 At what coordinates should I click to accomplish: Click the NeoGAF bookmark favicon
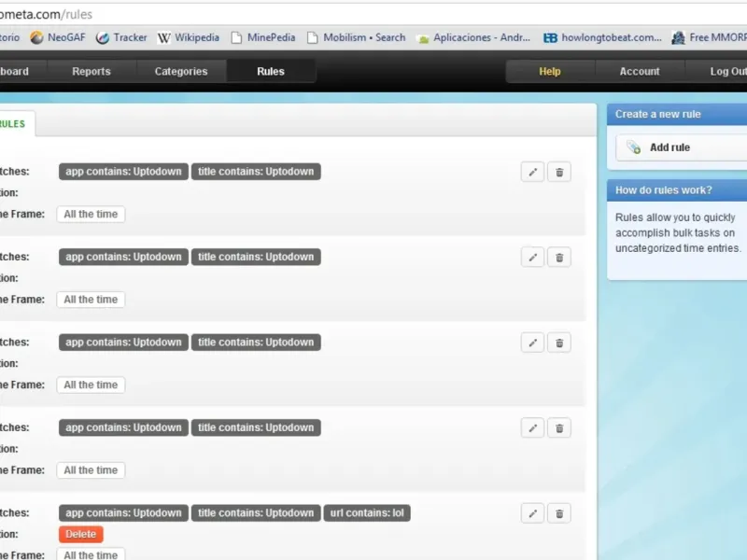[36, 37]
